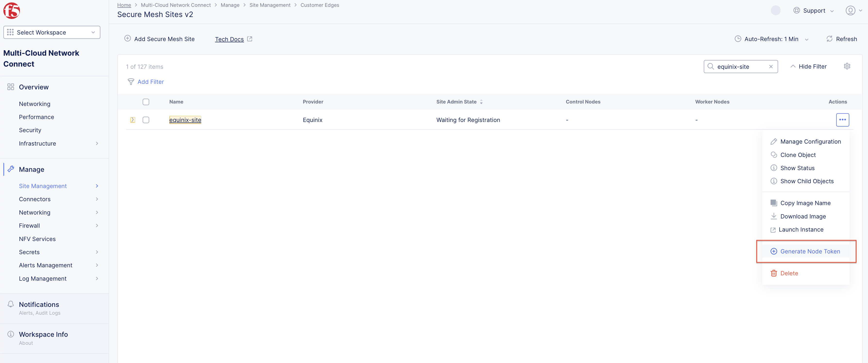Click plus icon to Add Secure Mesh Site
The width and height of the screenshot is (868, 363).
pyautogui.click(x=128, y=39)
